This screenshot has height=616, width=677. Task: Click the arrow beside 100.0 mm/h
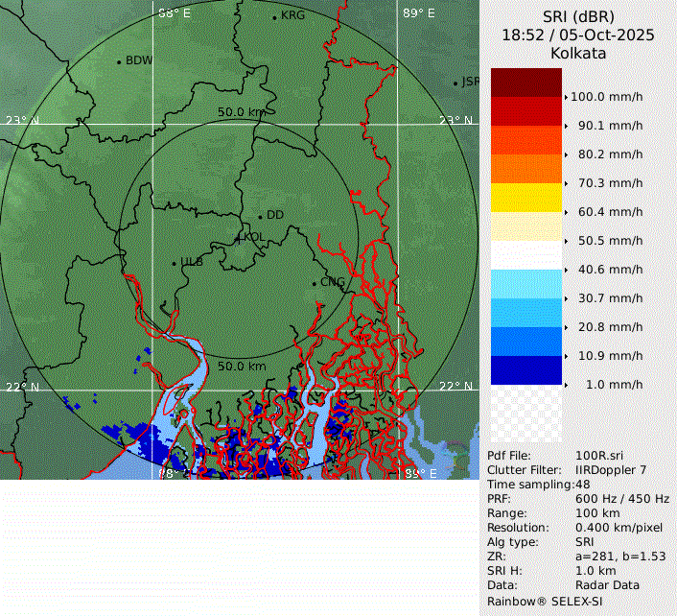566,97
